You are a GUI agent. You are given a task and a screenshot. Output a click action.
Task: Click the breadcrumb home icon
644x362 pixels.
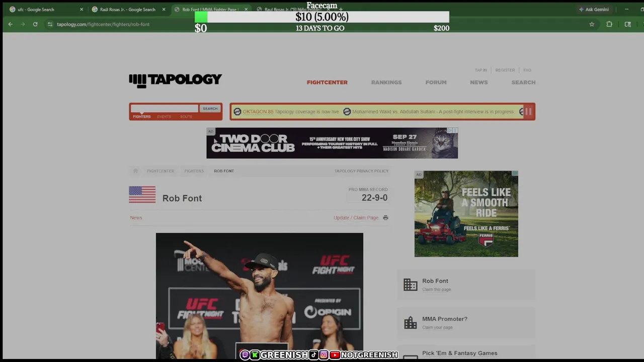coord(135,171)
